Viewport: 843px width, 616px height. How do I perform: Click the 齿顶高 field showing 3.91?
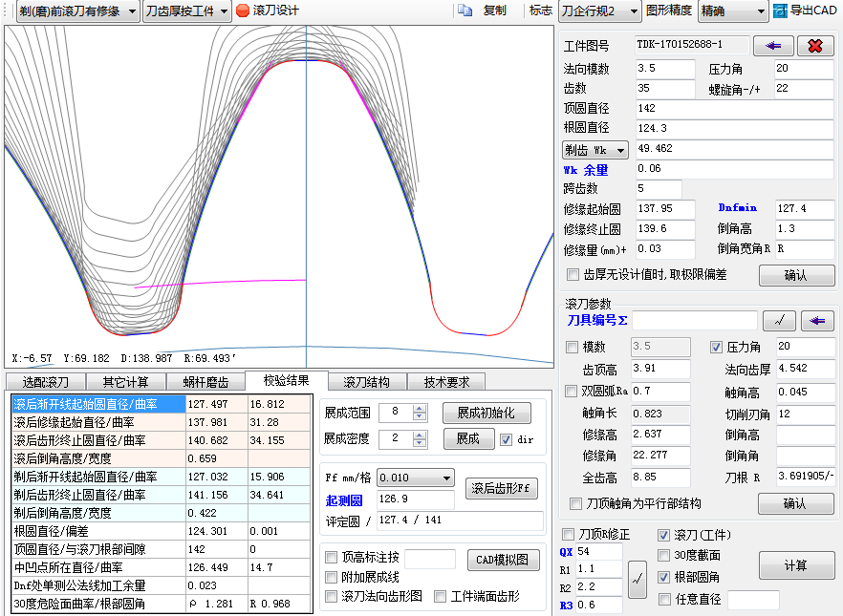tap(660, 369)
